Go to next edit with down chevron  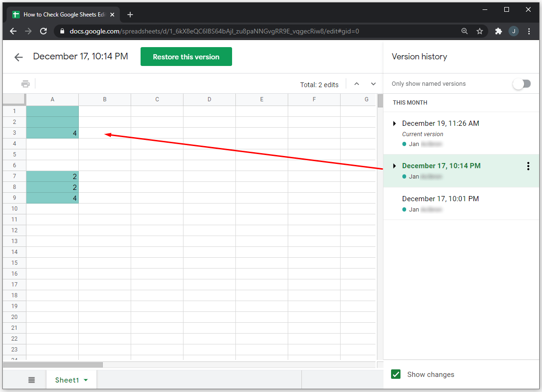point(373,84)
